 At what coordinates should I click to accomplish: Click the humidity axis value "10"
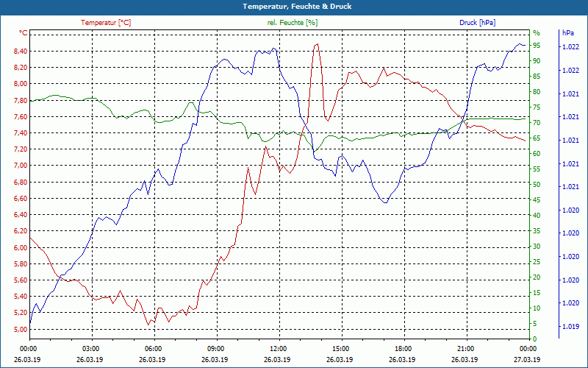(537, 308)
